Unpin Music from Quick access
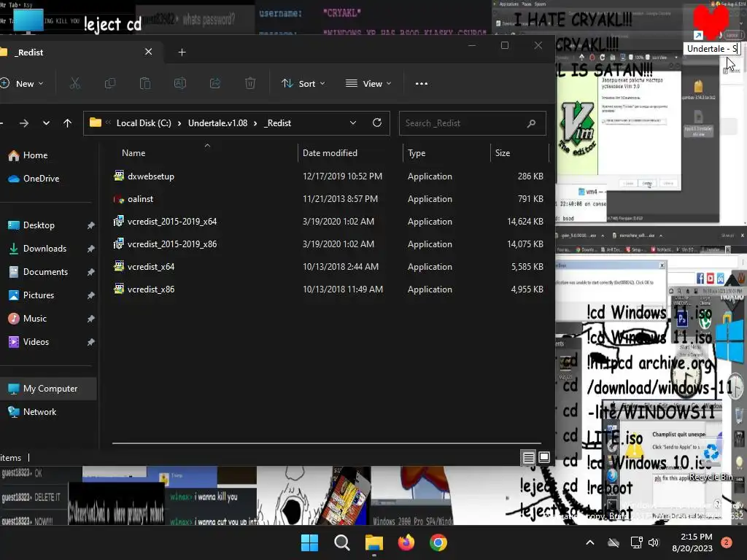Screen dimensions: 747x560 coord(90,319)
